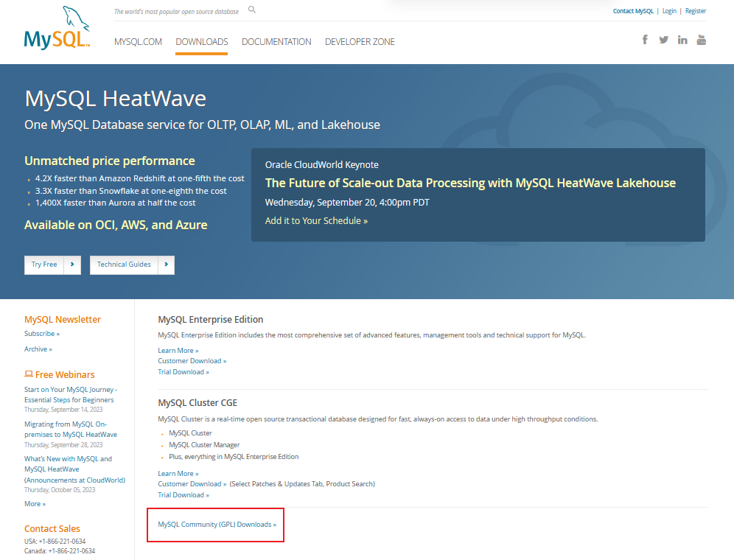The width and height of the screenshot is (734, 560).
Task: Open the MySQL Twitter icon
Action: click(x=663, y=40)
